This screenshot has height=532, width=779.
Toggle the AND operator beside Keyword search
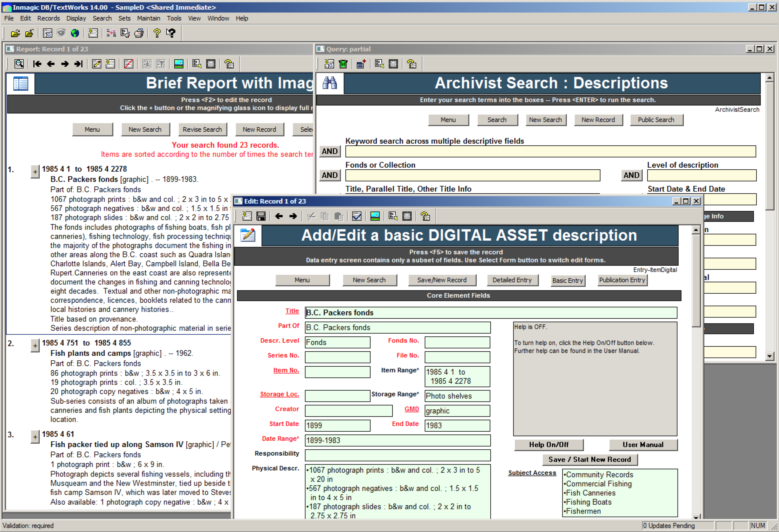(x=329, y=151)
